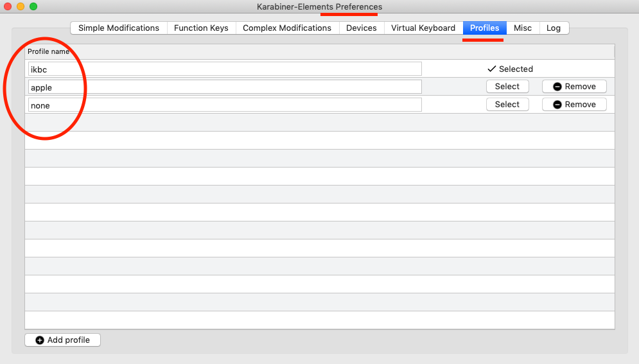Click the ikbc profile name field
Screen dimensions: 639x364
(x=225, y=69)
